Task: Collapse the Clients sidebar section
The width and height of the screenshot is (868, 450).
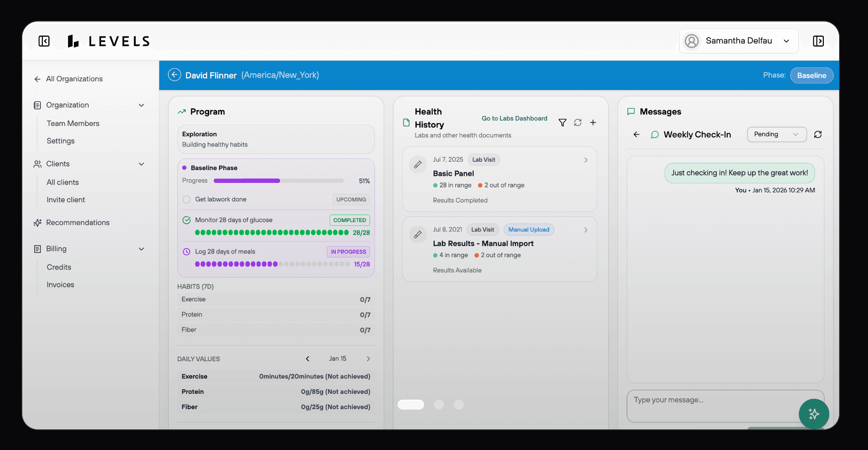Action: tap(142, 164)
